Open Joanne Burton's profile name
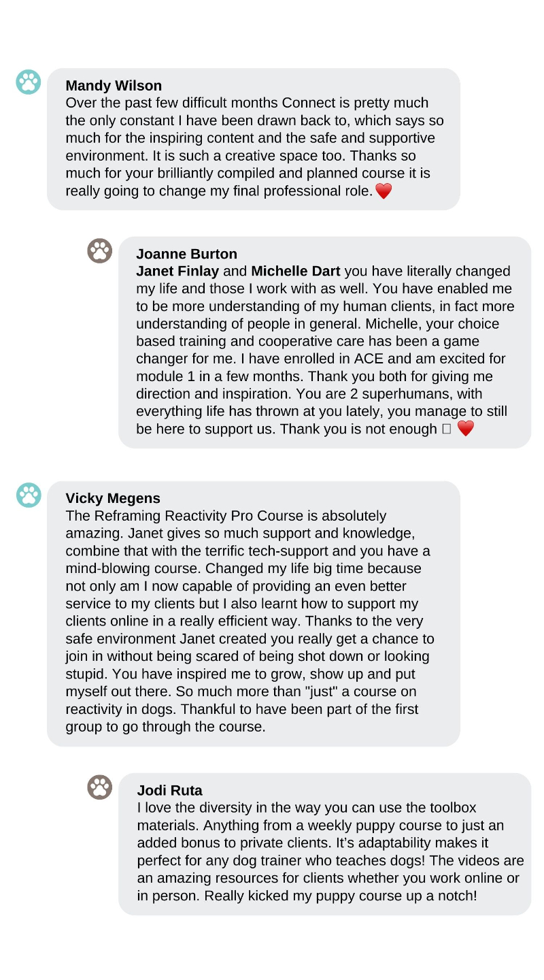Image resolution: width=544 pixels, height=980 pixels. (186, 254)
